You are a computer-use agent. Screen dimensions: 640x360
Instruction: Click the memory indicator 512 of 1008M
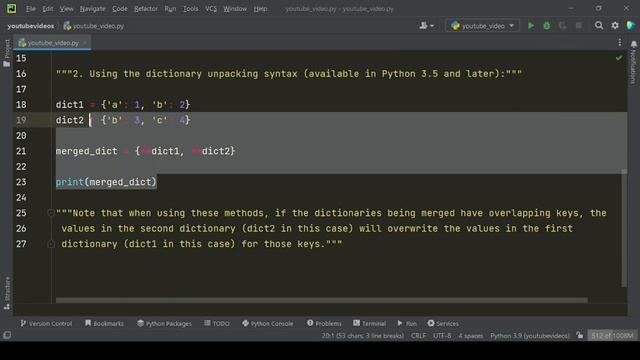coord(612,336)
